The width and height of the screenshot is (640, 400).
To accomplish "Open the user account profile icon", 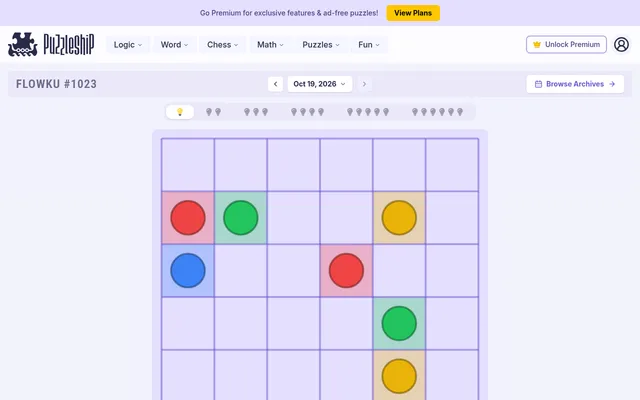I will click(621, 44).
